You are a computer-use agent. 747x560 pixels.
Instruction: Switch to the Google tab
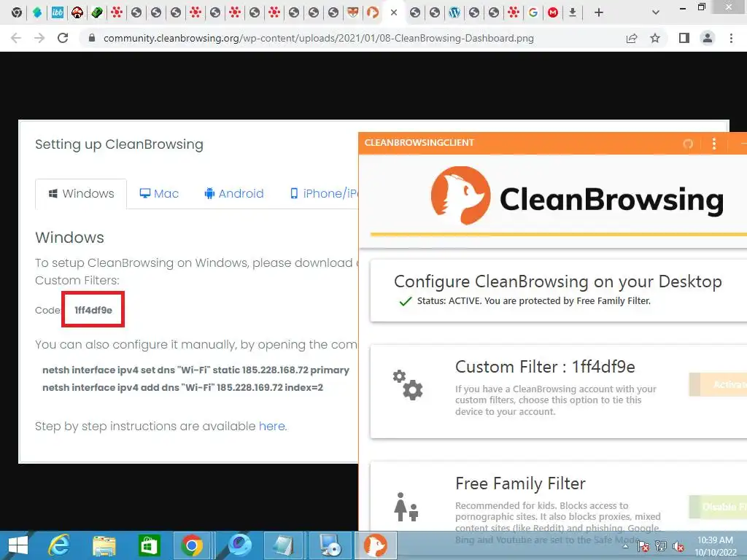pyautogui.click(x=533, y=13)
